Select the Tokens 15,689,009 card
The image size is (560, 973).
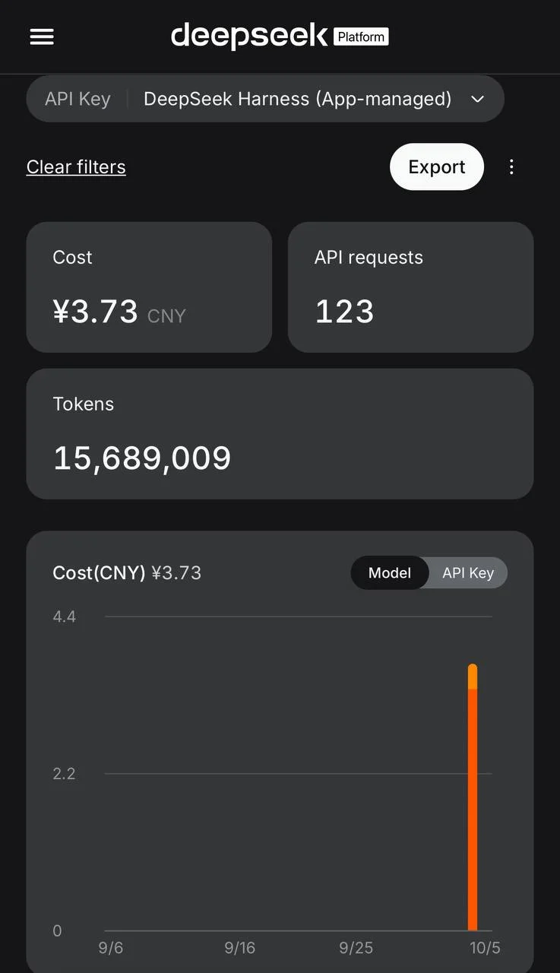click(280, 434)
